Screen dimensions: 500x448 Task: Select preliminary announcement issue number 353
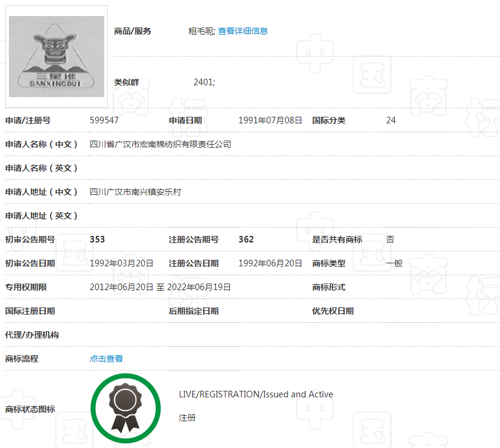(97, 239)
